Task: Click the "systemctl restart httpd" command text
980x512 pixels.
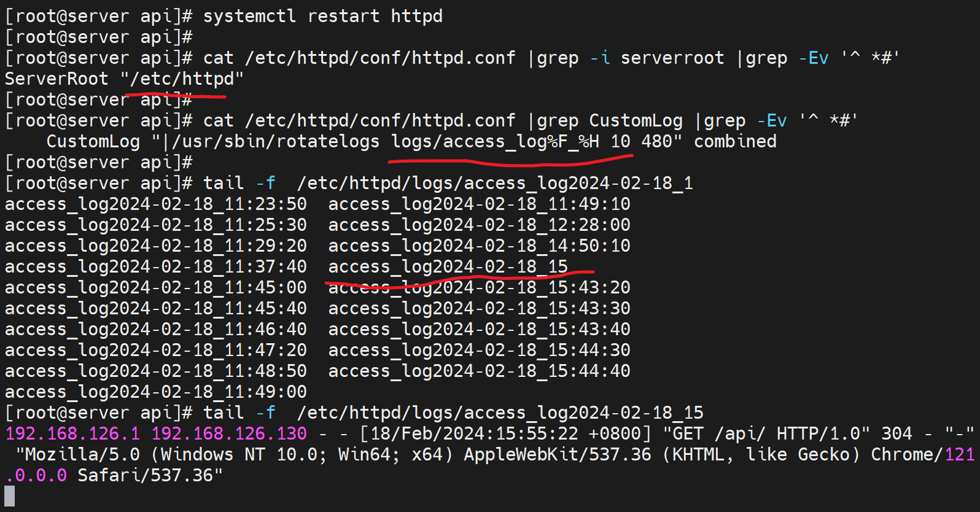Action: pyautogui.click(x=322, y=16)
